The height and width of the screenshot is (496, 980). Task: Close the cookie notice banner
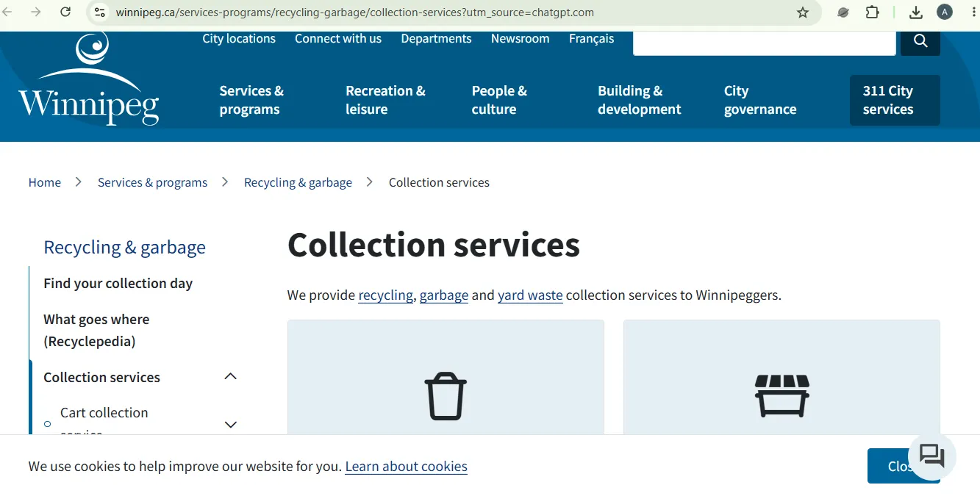pyautogui.click(x=904, y=466)
